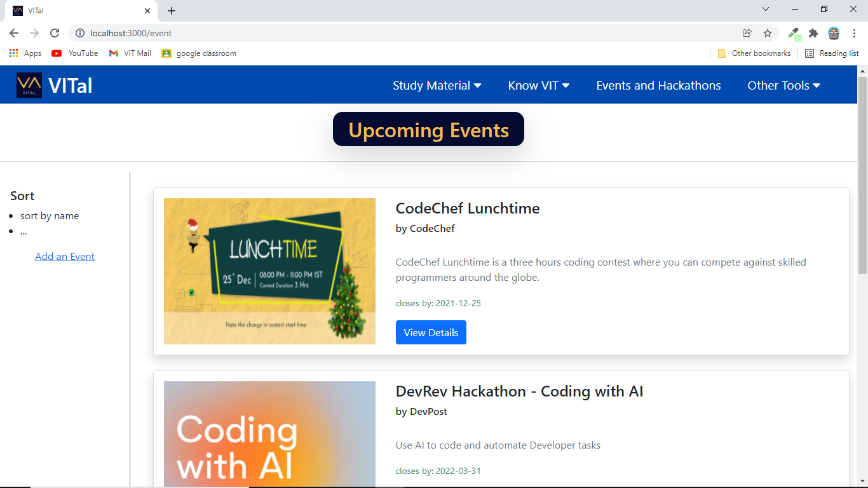Open the color picker extension icon

pos(794,33)
